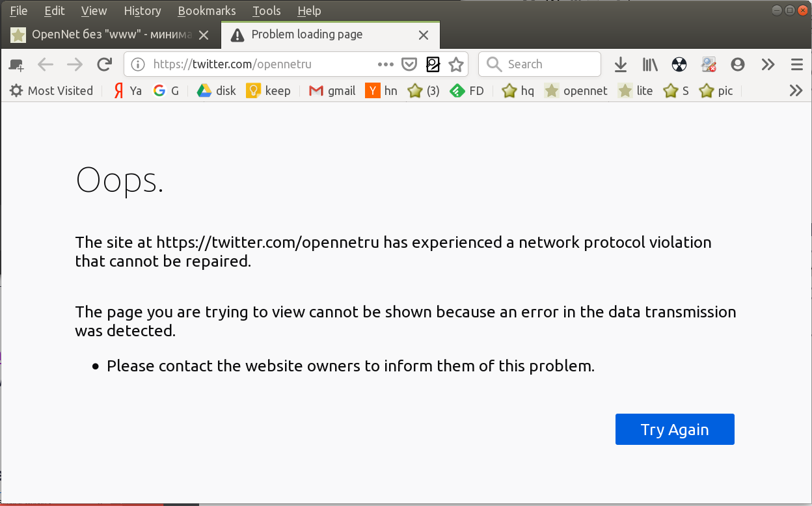The width and height of the screenshot is (812, 506).
Task: Go back to previous page
Action: point(46,64)
